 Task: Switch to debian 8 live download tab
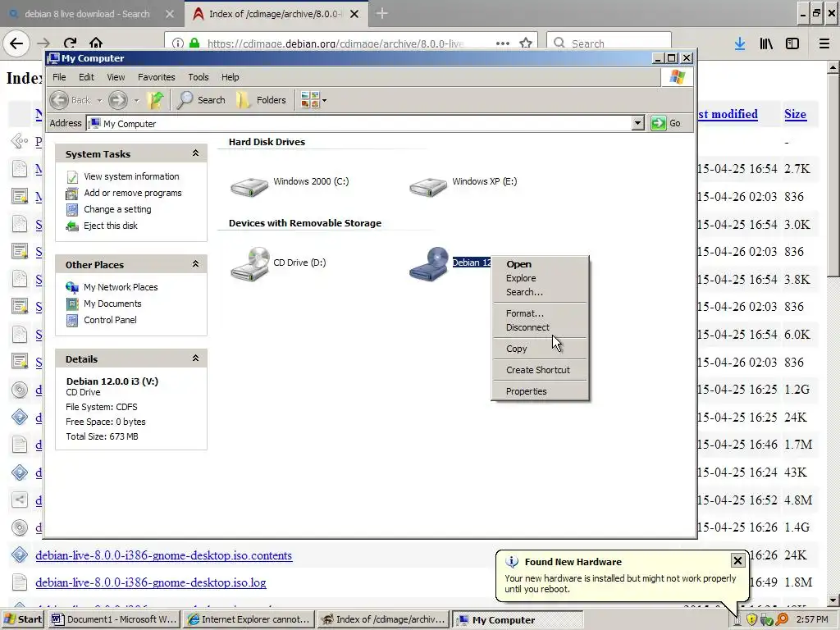(x=87, y=14)
